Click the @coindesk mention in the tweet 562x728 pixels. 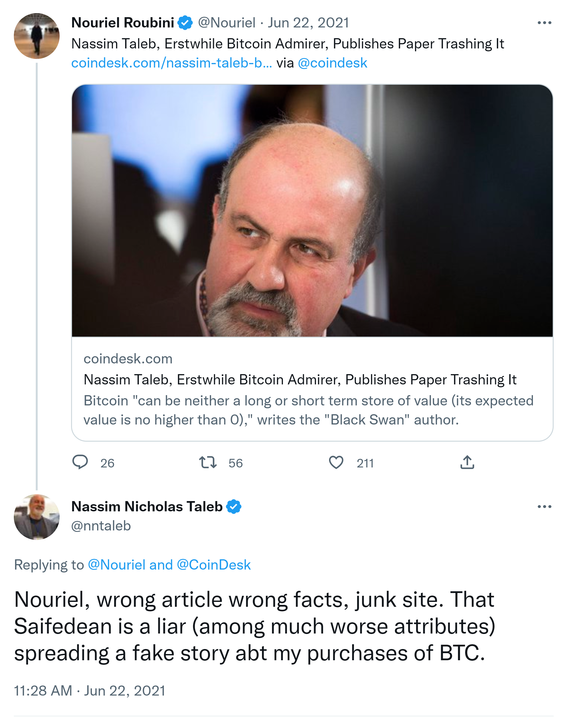(x=332, y=63)
